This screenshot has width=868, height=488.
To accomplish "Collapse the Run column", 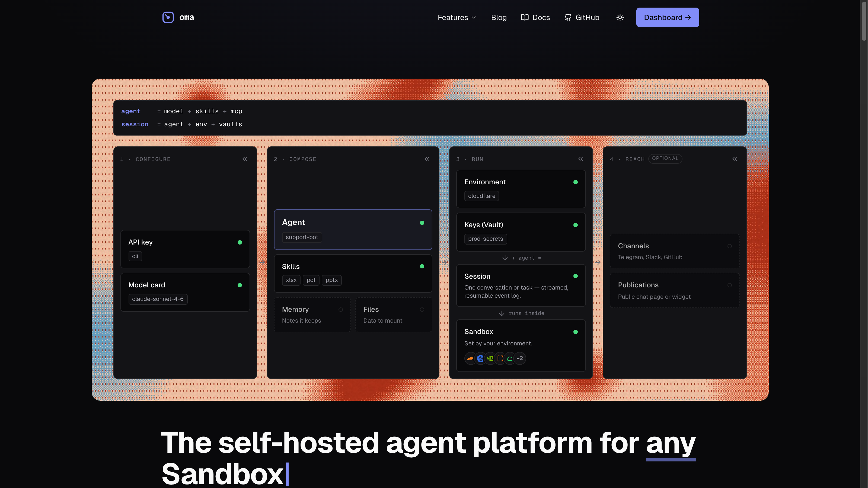I will [x=580, y=159].
